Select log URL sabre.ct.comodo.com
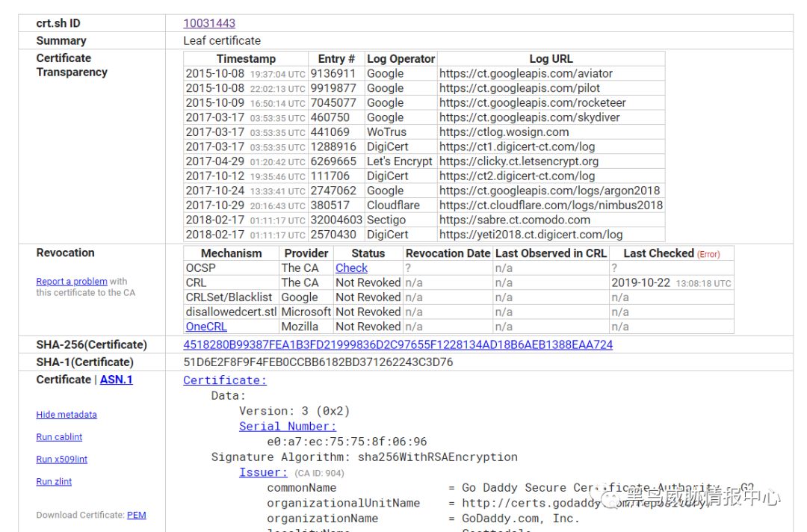Image resolution: width=807 pixels, height=532 pixels. tap(515, 220)
